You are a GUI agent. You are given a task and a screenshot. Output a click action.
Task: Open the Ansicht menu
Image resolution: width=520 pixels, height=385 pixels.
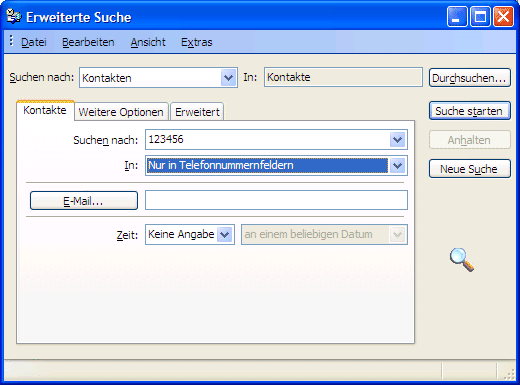148,42
